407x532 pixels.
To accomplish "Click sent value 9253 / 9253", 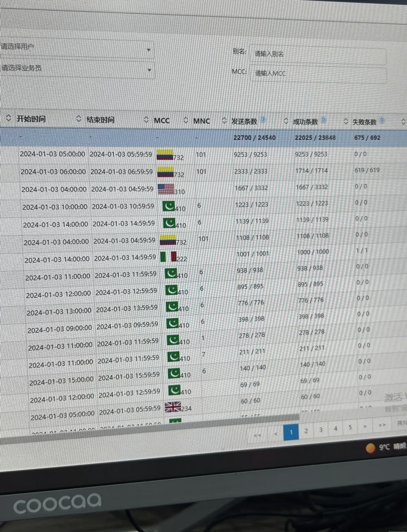I will [250, 154].
